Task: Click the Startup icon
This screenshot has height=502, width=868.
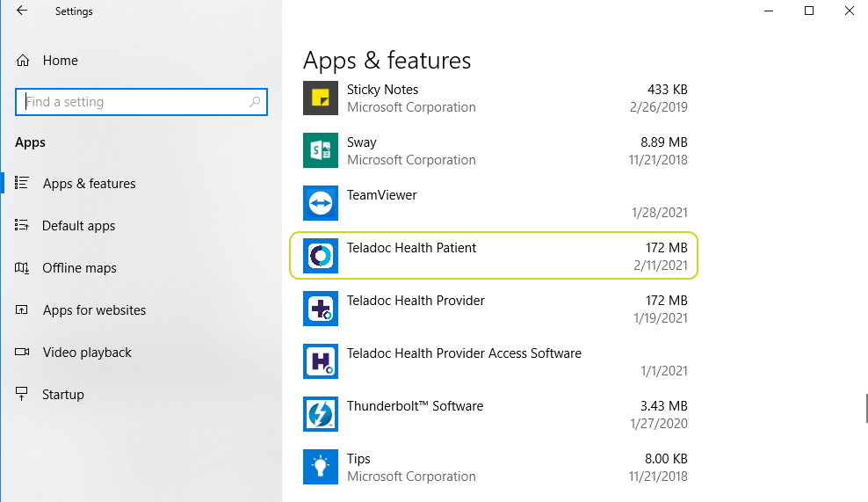Action: click(22, 394)
